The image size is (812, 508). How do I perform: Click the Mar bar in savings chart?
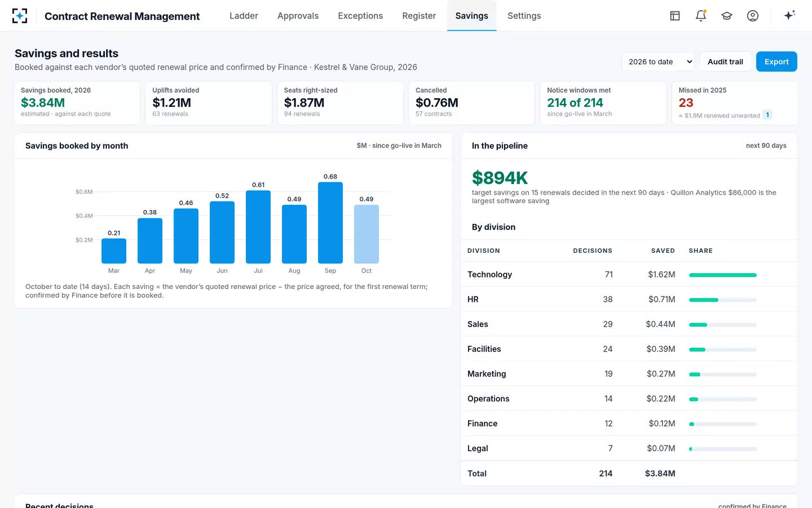pos(114,251)
